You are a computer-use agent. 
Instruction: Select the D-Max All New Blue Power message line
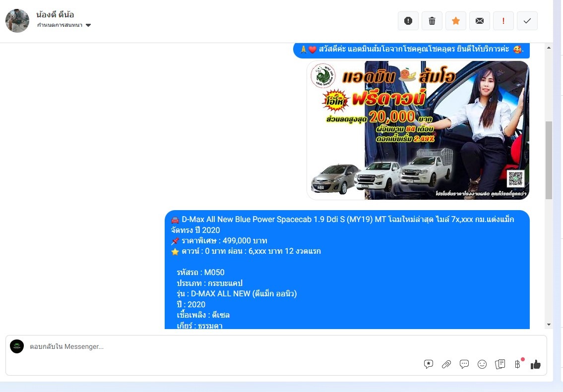tap(343, 224)
